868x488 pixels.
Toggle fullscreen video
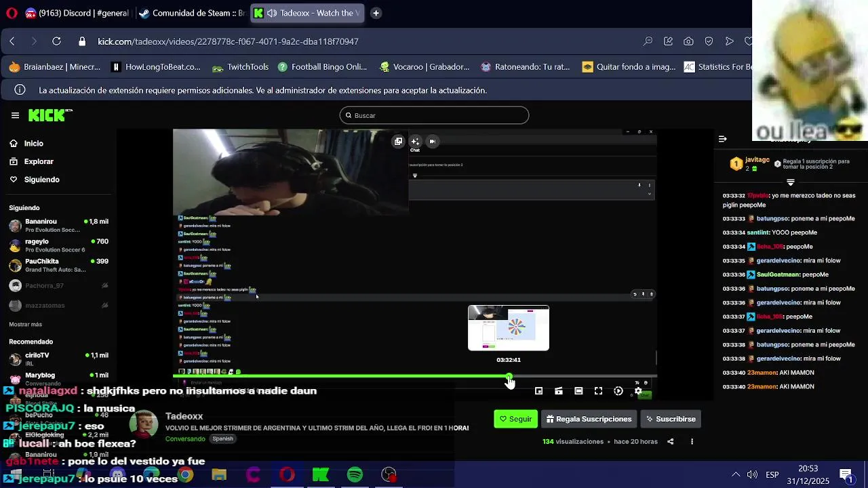[598, 391]
